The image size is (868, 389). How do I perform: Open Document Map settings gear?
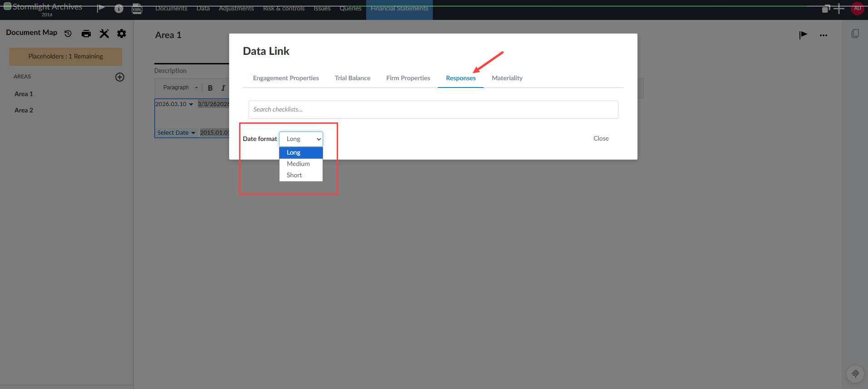point(122,34)
